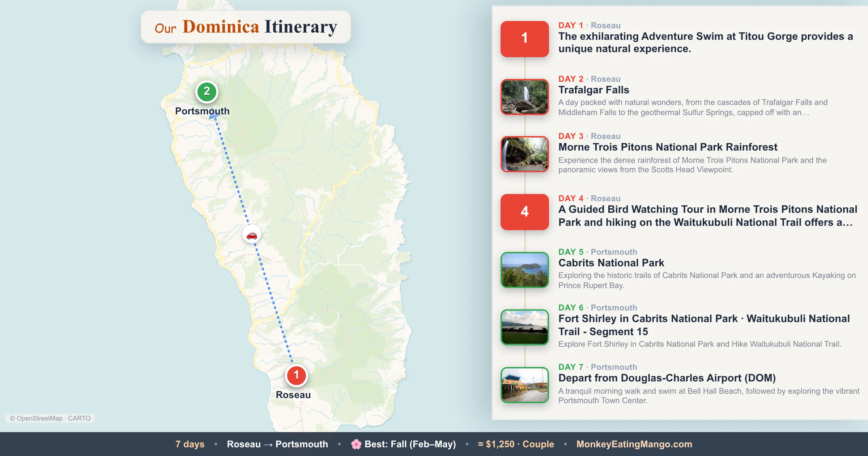Viewport: 868px width, 456px height.
Task: Open the Morne Trois Pitons rainforest thumbnail
Action: tap(524, 154)
